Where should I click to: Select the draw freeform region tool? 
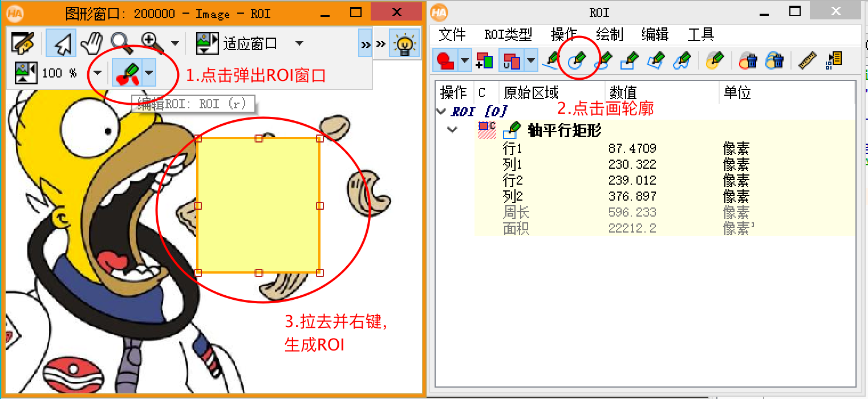coord(682,60)
